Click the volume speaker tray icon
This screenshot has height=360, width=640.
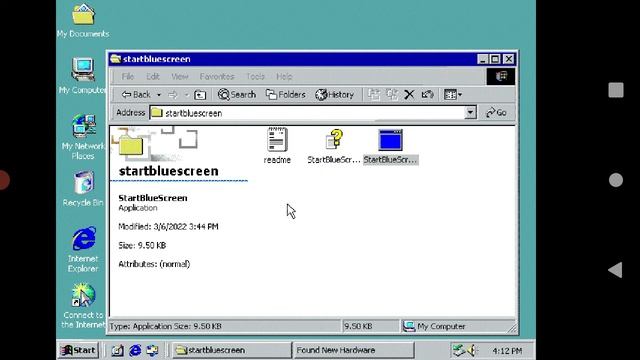pyautogui.click(x=472, y=350)
